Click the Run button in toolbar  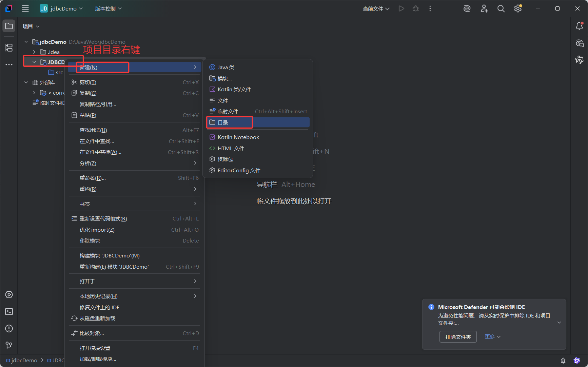click(401, 8)
